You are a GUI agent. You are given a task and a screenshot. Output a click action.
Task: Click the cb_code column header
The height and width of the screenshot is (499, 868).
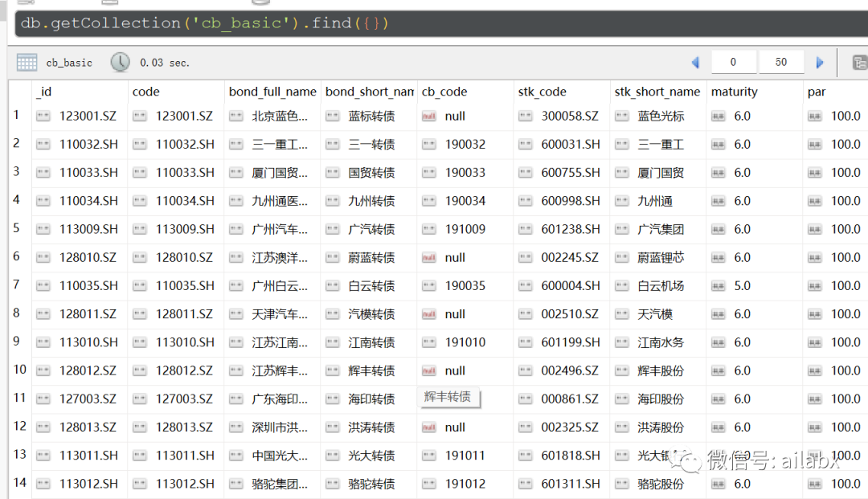[444, 92]
